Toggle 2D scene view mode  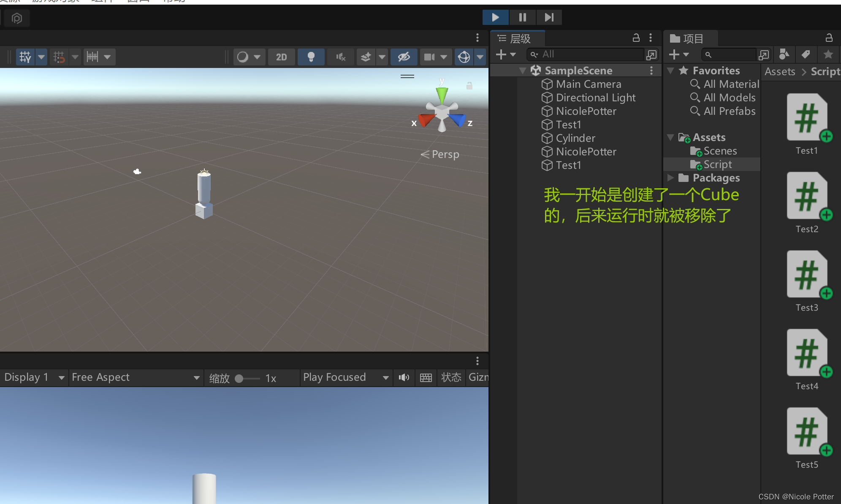(281, 57)
